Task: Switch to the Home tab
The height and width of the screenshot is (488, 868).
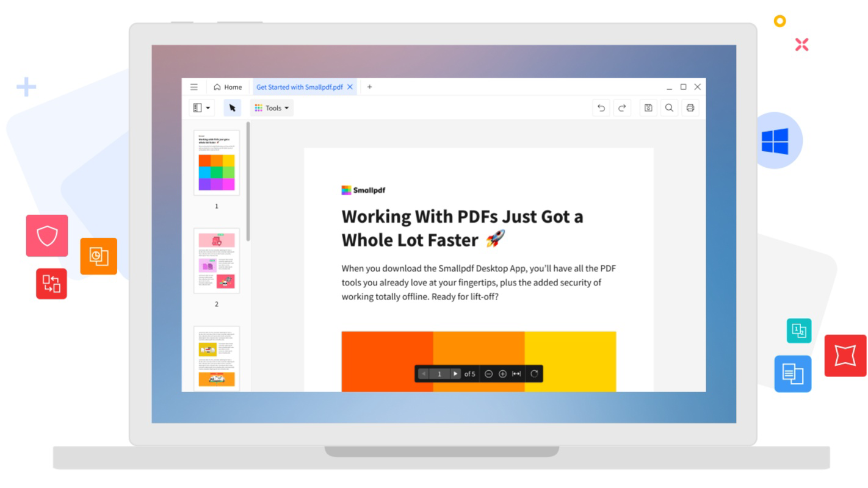Action: point(228,87)
